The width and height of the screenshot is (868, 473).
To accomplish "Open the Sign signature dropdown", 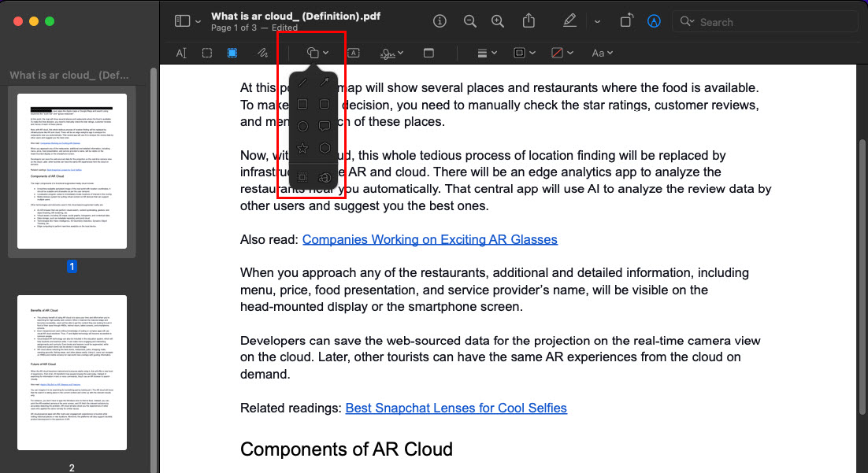I will click(x=391, y=53).
